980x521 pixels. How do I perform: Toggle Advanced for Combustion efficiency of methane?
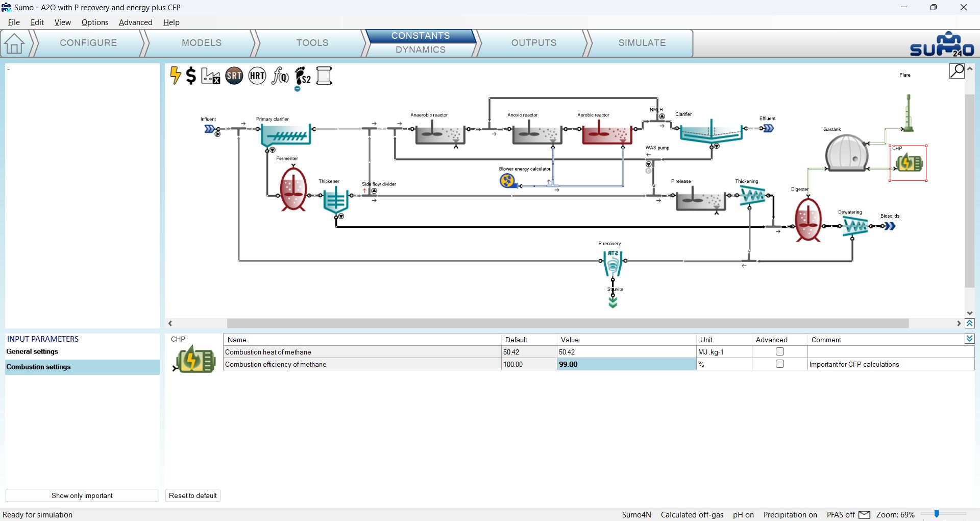(779, 364)
